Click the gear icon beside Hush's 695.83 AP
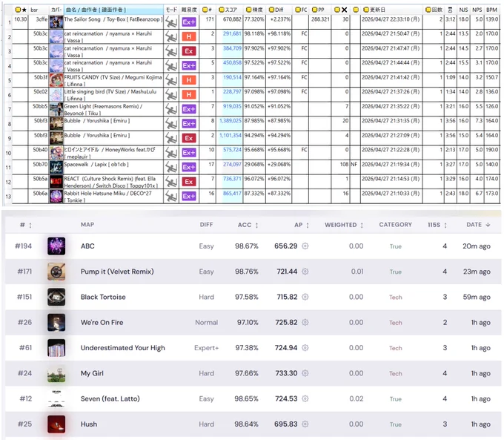The image size is (504, 440). [305, 424]
